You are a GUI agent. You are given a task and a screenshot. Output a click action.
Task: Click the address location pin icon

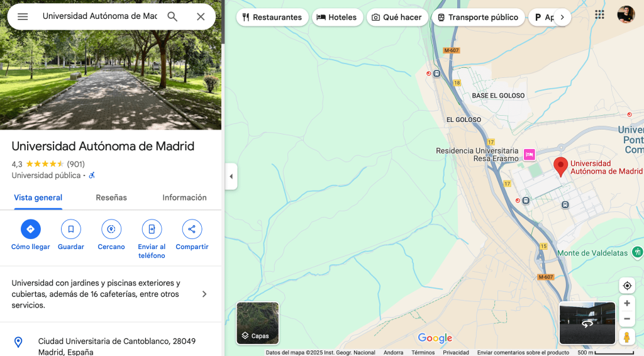click(18, 342)
